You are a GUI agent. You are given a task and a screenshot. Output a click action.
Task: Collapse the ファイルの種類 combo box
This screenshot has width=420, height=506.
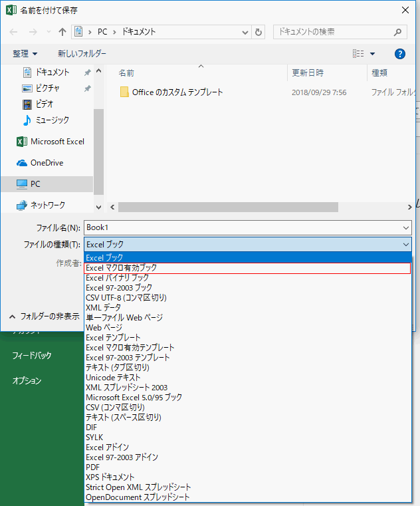point(406,245)
